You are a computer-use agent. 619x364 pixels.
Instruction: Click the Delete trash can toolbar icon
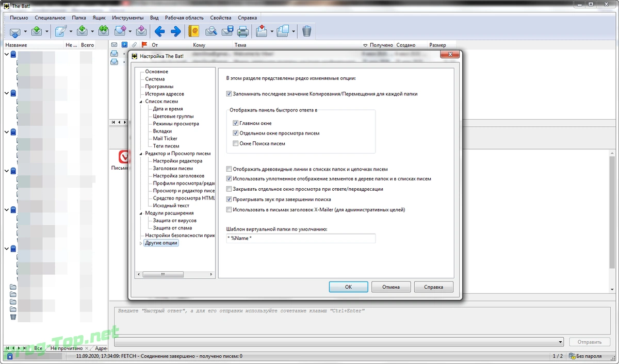point(307,32)
